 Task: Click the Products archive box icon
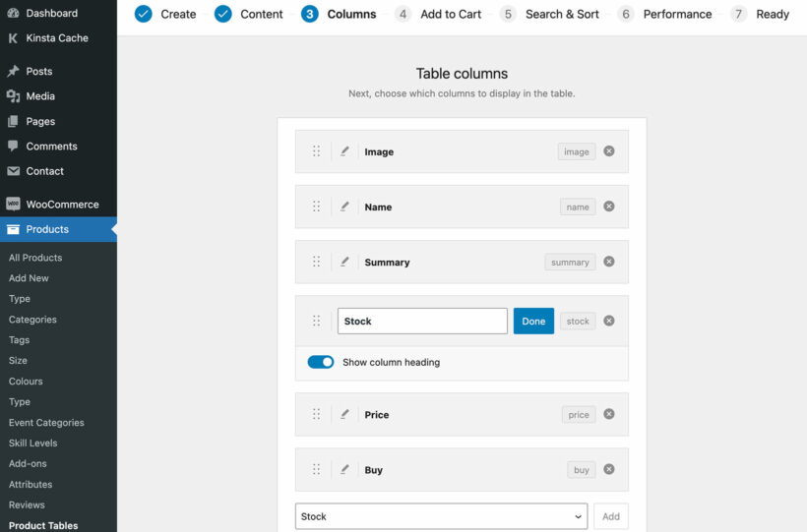click(13, 229)
